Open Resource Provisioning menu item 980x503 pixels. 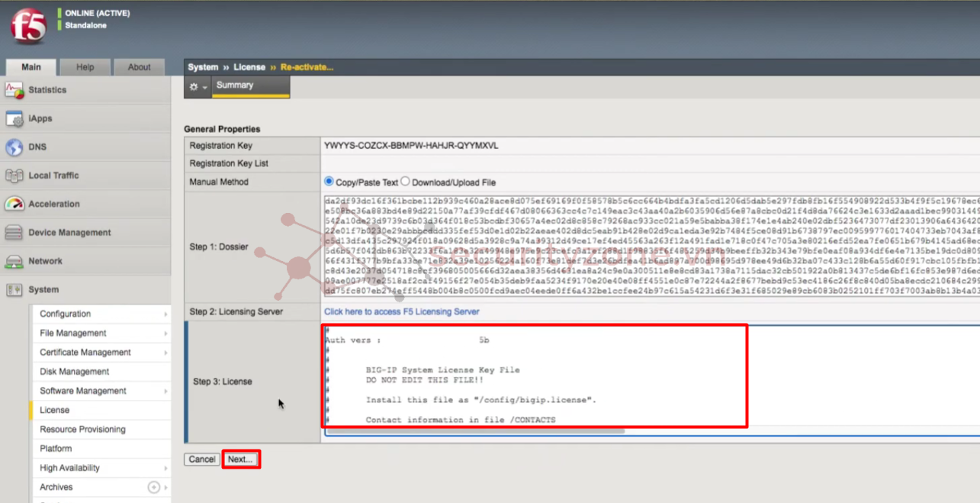pos(101,429)
